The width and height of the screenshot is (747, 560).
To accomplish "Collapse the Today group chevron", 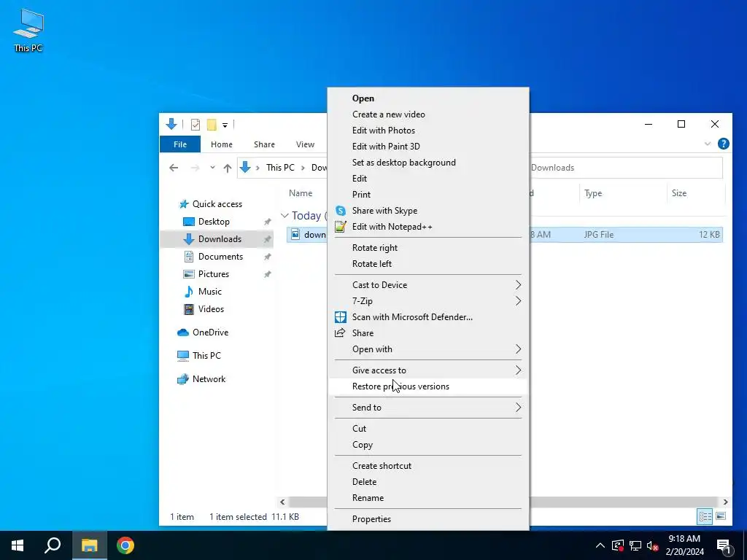I will tap(285, 216).
